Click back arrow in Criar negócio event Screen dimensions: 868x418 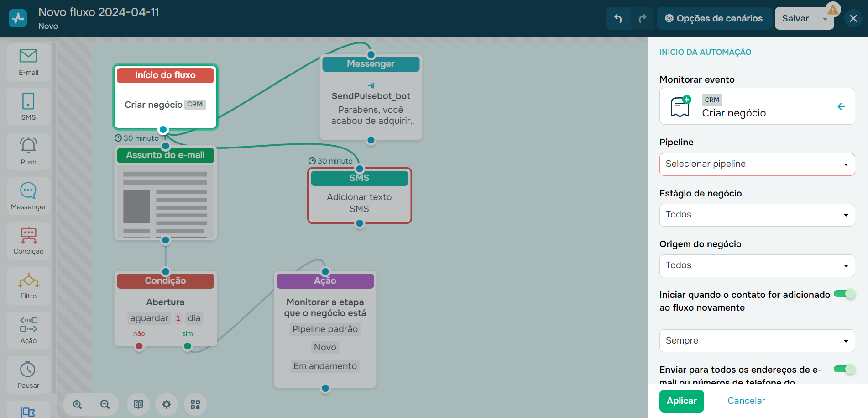pyautogui.click(x=841, y=106)
